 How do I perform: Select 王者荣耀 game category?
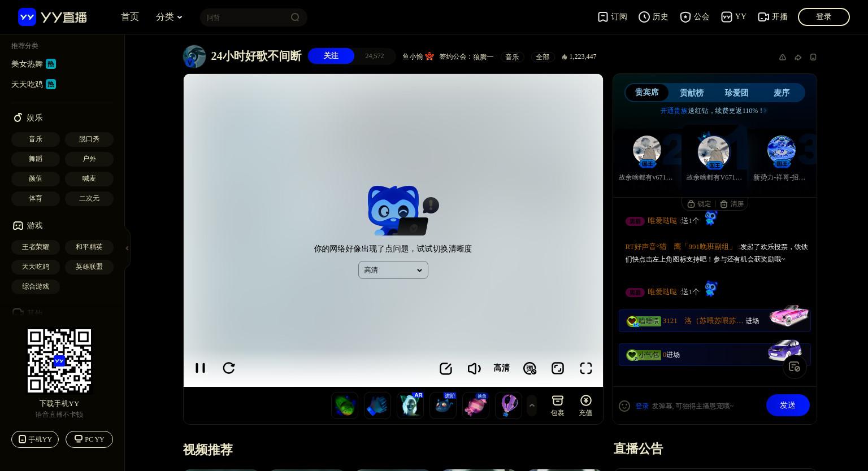36,247
